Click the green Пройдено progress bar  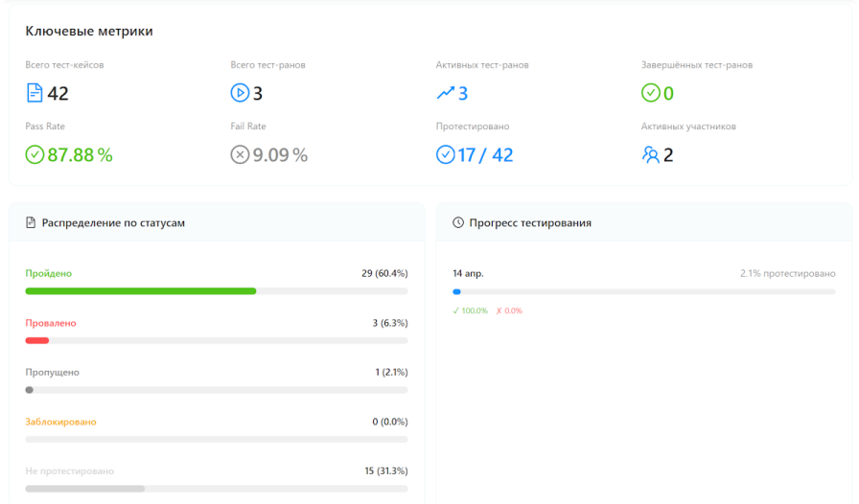coord(141,291)
